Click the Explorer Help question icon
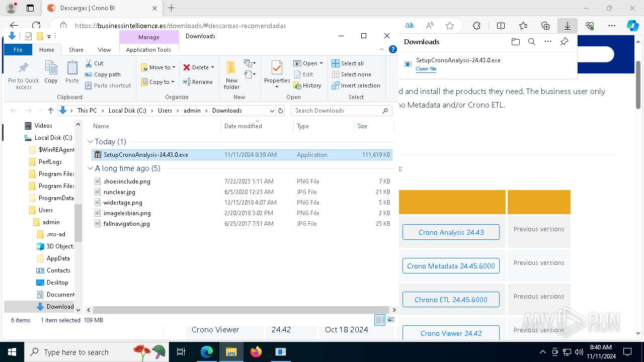 [393, 50]
